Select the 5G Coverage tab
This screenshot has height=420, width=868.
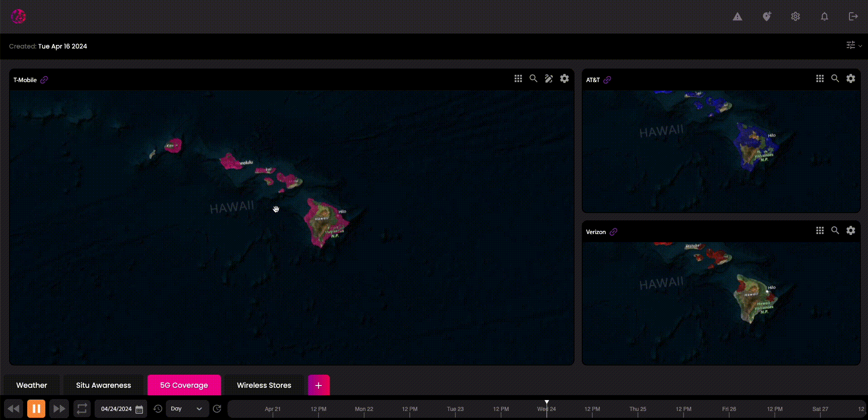pos(184,385)
